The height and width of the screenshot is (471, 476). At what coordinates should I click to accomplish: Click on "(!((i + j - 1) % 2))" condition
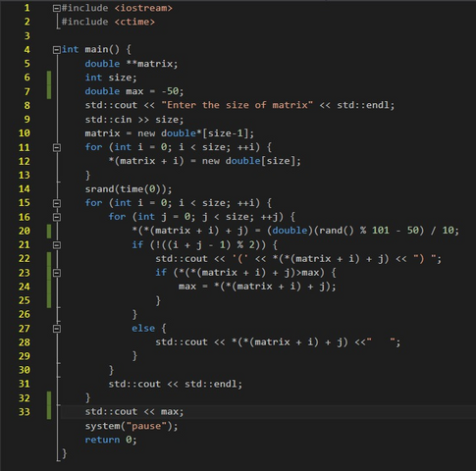209,244
